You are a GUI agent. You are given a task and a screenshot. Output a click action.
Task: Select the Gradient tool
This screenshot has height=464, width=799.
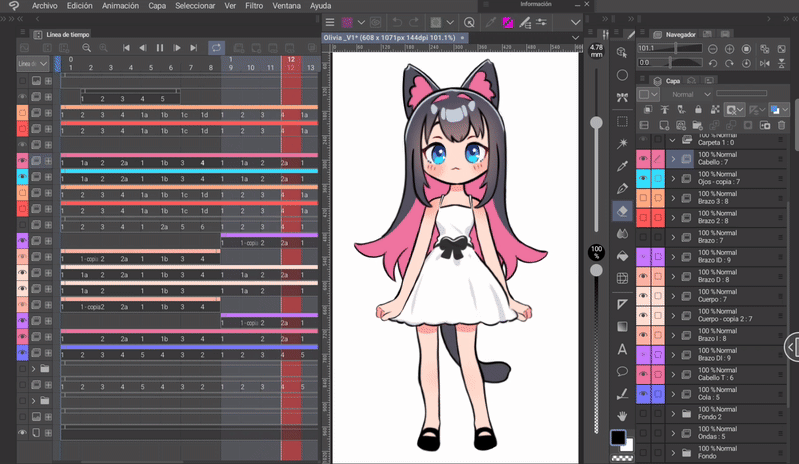tap(622, 326)
